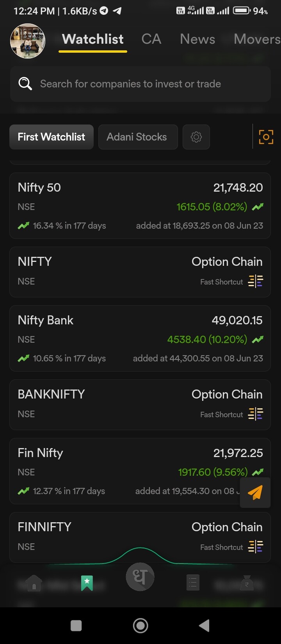Open BANKNIFTY option chain shortcut icon

click(256, 414)
